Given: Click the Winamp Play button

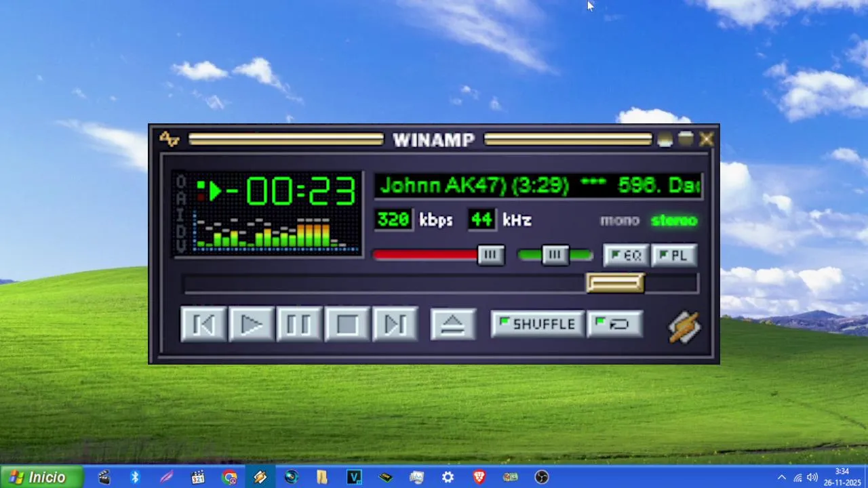Looking at the screenshot, I should [x=252, y=325].
